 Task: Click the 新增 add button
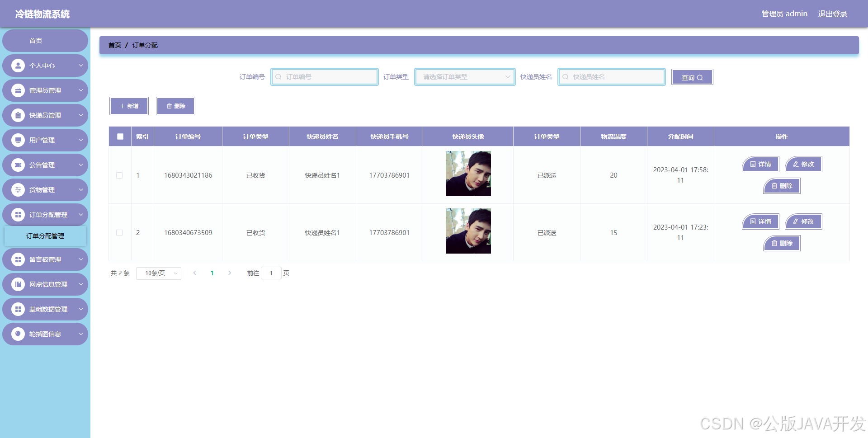129,106
